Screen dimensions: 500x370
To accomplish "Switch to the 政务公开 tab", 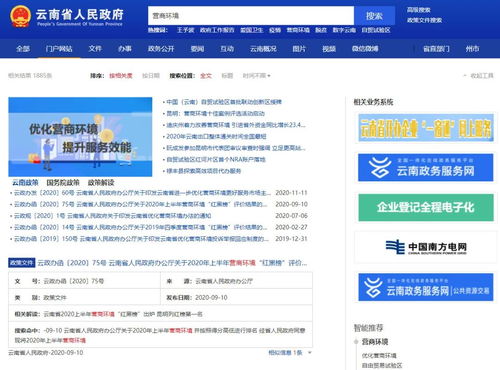I will pos(161,49).
